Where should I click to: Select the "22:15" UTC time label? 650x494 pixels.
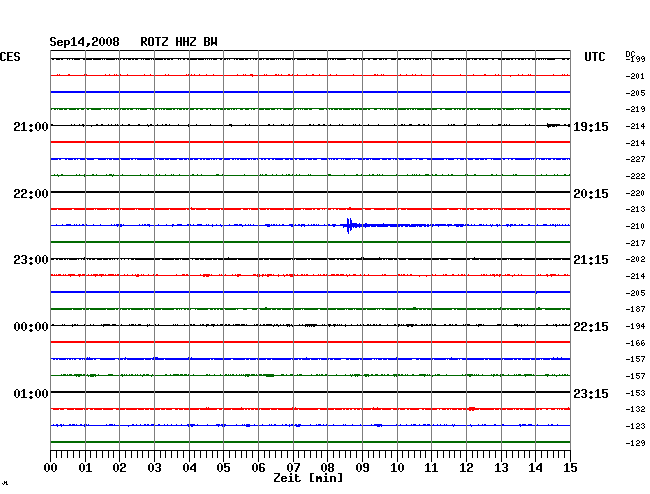[x=591, y=327]
